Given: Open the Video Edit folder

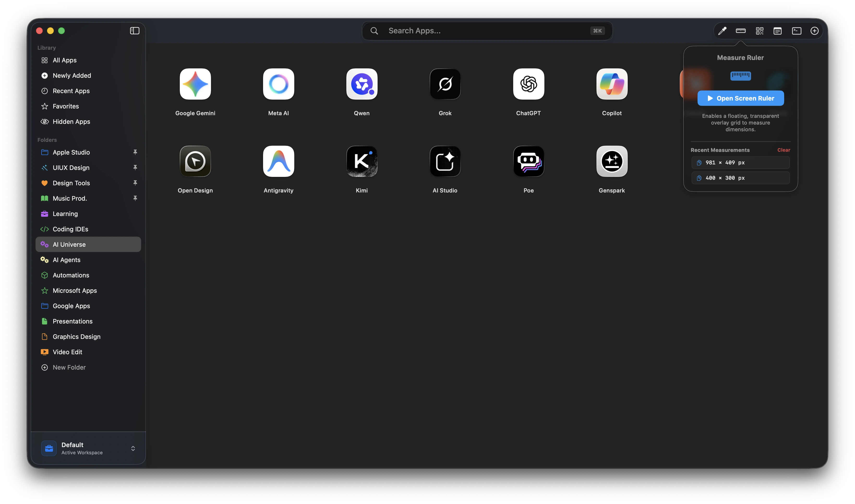Looking at the screenshot, I should [88, 352].
